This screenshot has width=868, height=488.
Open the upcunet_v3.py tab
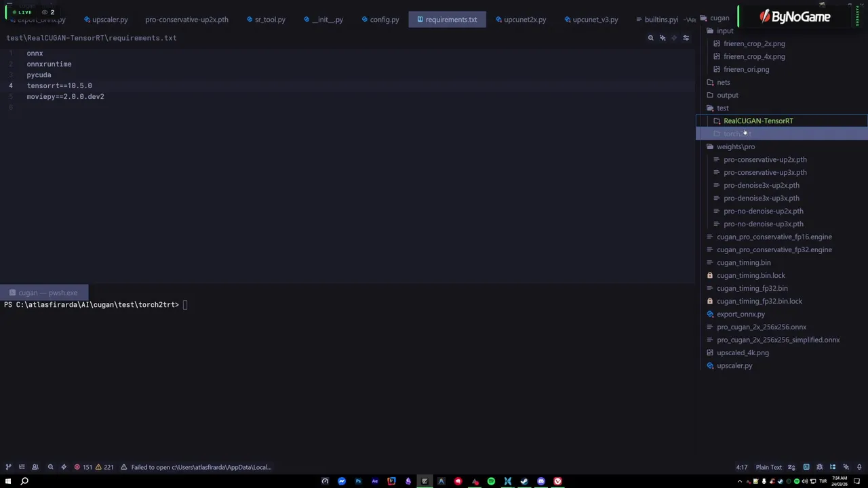pos(590,20)
